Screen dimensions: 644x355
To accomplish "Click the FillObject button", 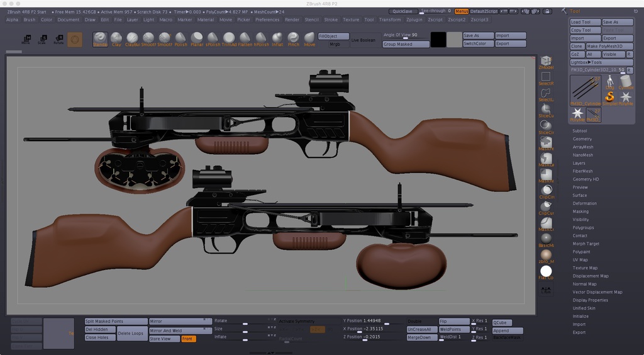I will click(333, 36).
